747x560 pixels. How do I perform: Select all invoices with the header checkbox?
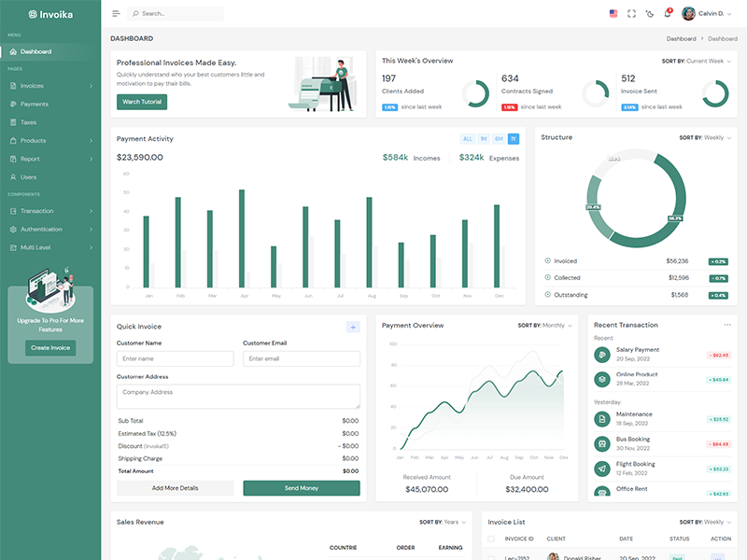(x=491, y=539)
